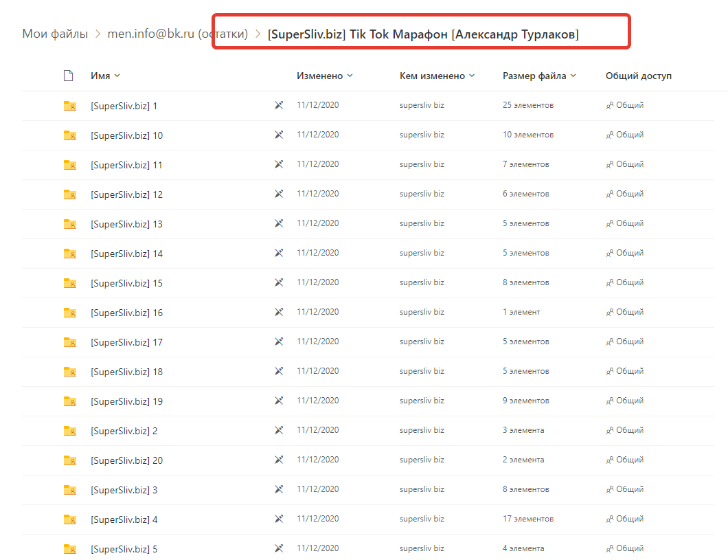
Task: Go to Мои файлы breadcrumb
Action: [55, 34]
